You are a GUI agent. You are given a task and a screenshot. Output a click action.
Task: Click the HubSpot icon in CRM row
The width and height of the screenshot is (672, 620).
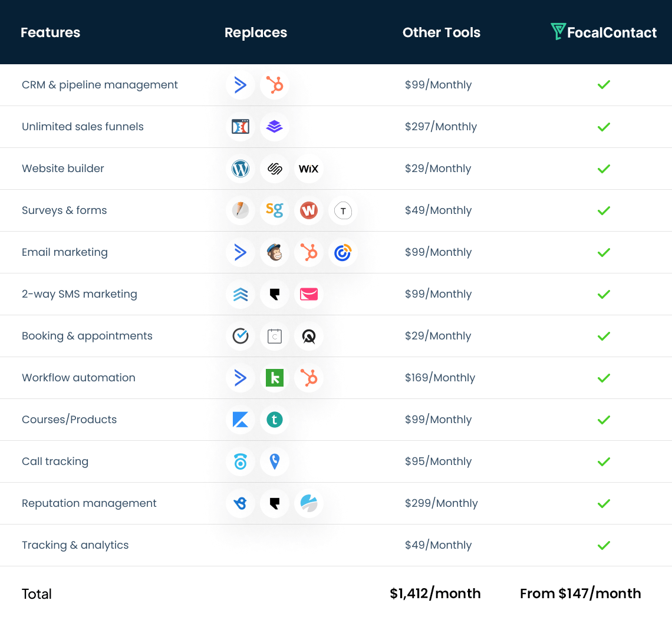[x=275, y=85]
